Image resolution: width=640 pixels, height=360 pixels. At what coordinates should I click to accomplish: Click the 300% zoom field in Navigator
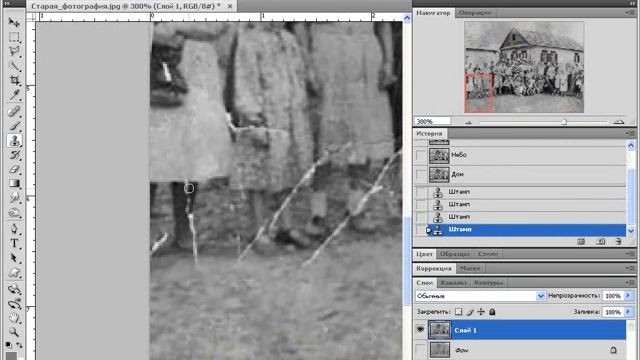(433, 121)
